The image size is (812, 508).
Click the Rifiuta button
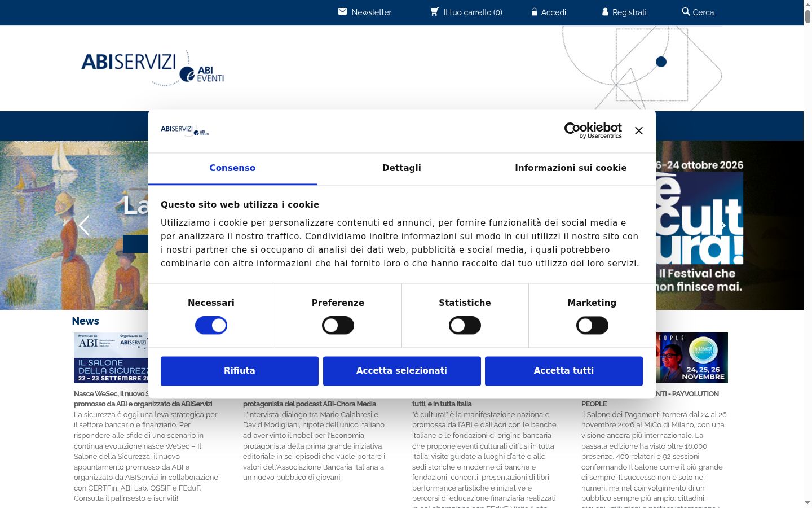[x=240, y=371]
